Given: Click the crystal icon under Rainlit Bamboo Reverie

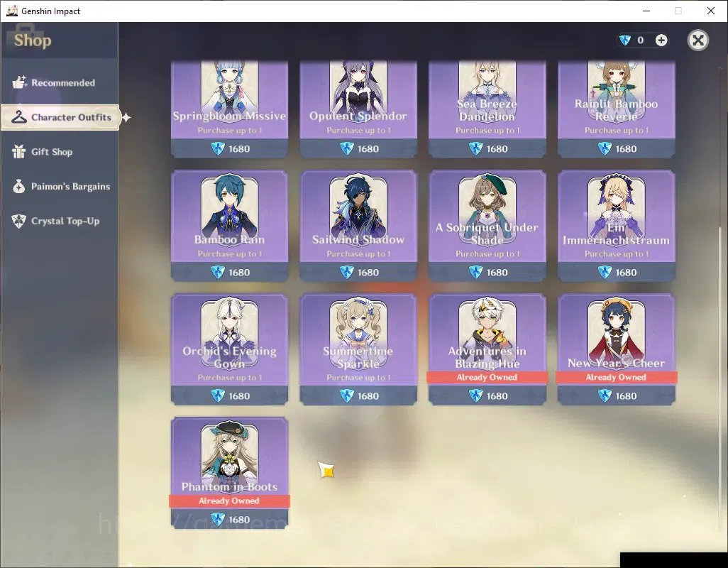Looking at the screenshot, I should [x=605, y=148].
